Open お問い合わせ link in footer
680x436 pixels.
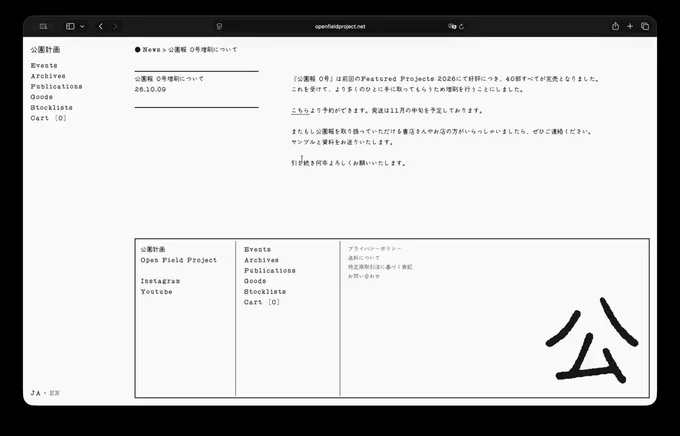[364, 276]
